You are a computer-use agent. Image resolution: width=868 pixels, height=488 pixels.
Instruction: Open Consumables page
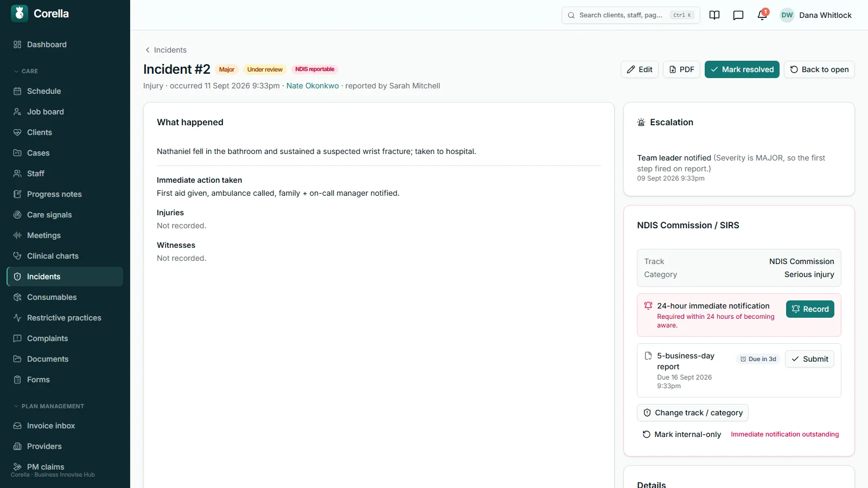point(65,297)
